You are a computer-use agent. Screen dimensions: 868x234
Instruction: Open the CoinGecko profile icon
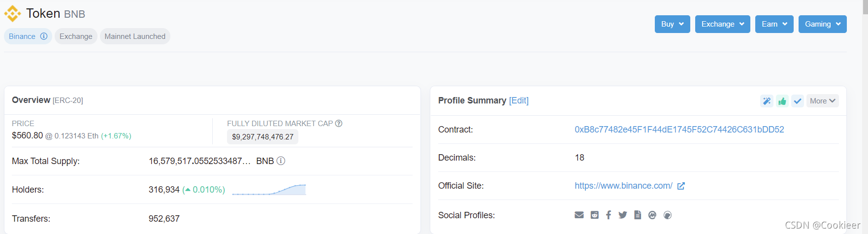[668, 215]
